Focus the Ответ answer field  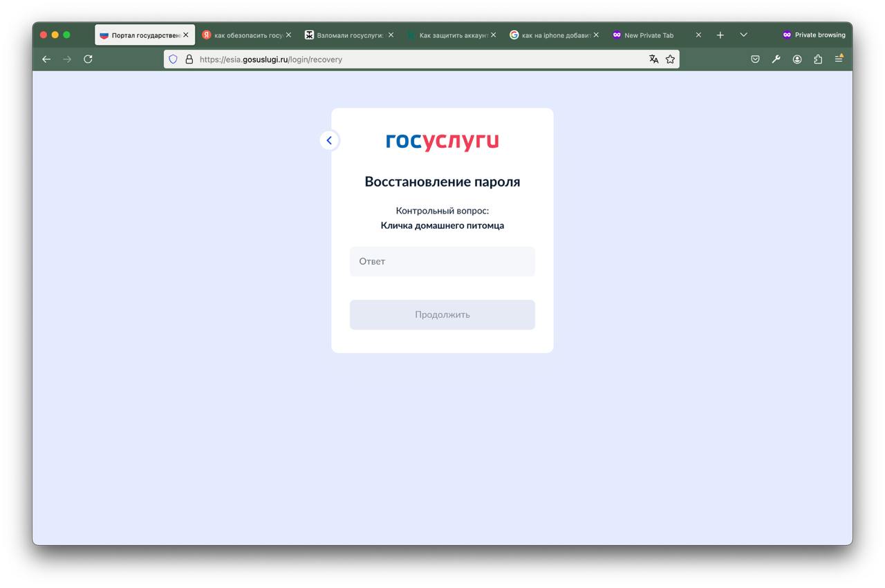(442, 261)
